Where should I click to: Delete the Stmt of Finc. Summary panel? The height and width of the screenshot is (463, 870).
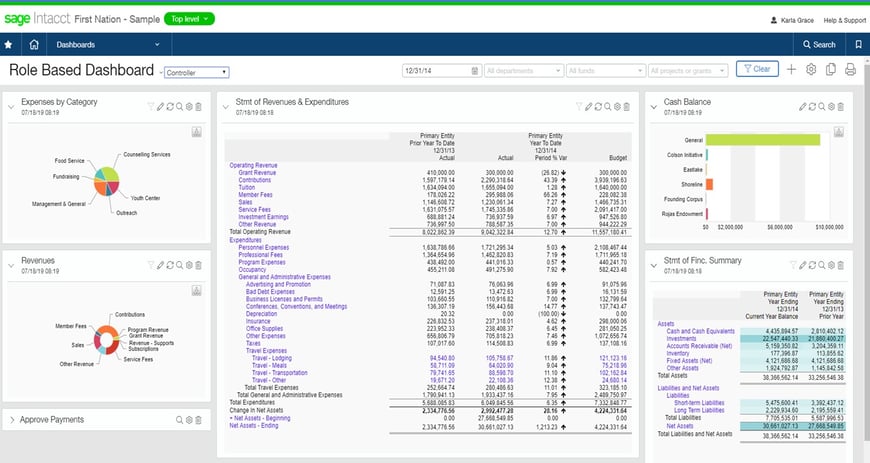(x=841, y=265)
